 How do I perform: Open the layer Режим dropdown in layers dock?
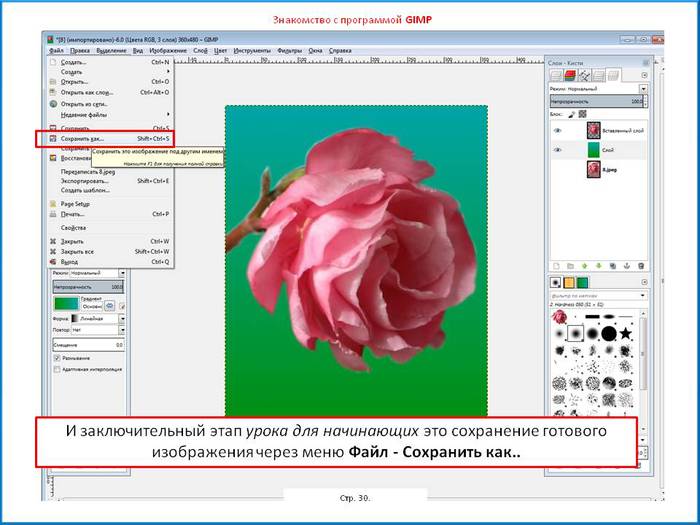coord(643,89)
